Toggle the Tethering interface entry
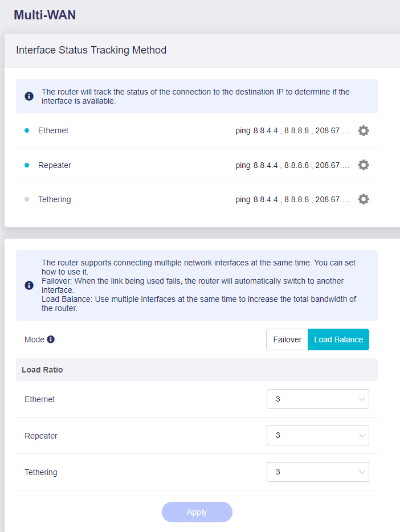 coord(54,199)
